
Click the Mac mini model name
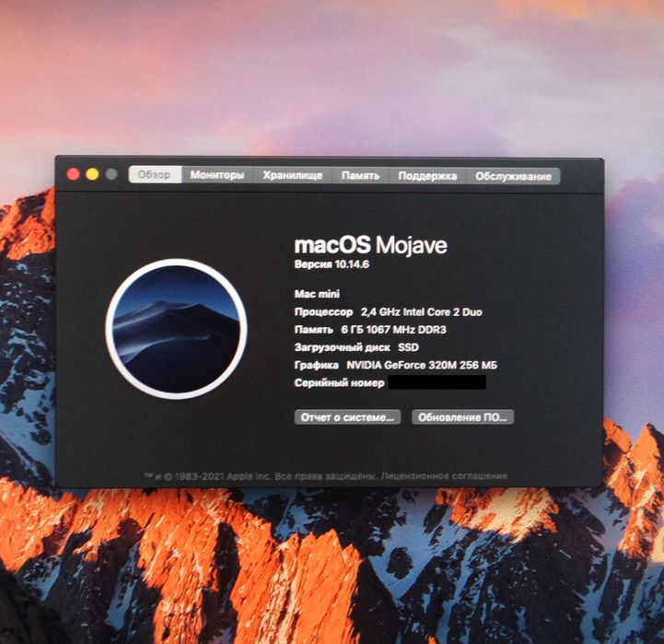pyautogui.click(x=317, y=294)
